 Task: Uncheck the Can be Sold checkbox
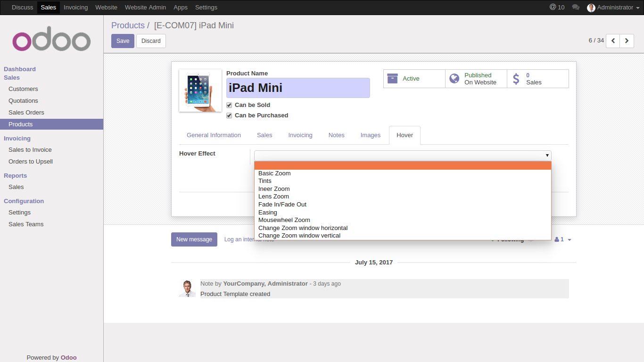pos(229,105)
